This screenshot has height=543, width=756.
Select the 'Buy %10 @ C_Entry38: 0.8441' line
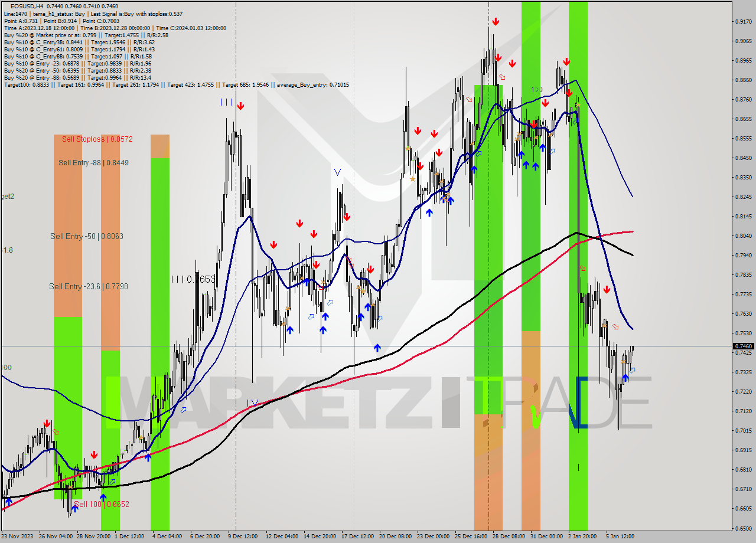(79, 42)
